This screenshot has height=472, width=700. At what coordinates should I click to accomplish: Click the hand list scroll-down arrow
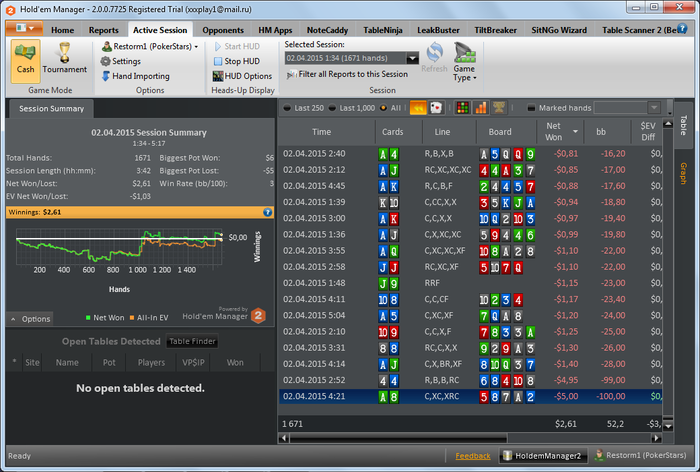pos(668,426)
